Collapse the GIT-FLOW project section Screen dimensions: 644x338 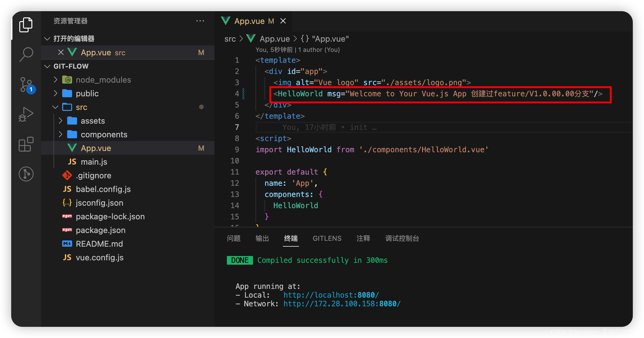pyautogui.click(x=47, y=66)
